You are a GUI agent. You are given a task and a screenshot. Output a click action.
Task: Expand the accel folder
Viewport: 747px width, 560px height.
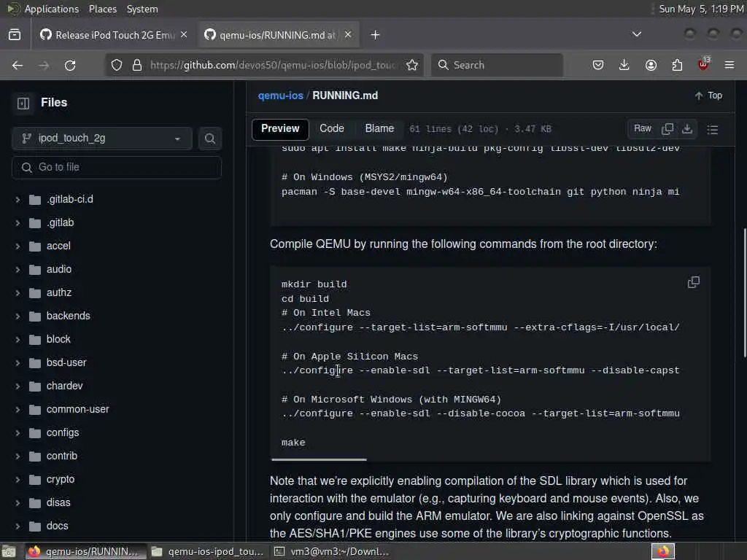point(18,246)
